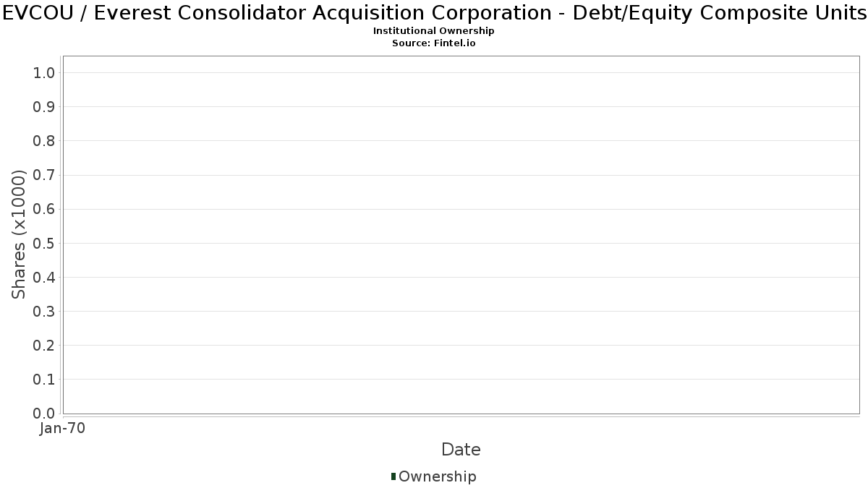
Task: Click the 0.1 y-axis tick label
Action: click(x=45, y=380)
